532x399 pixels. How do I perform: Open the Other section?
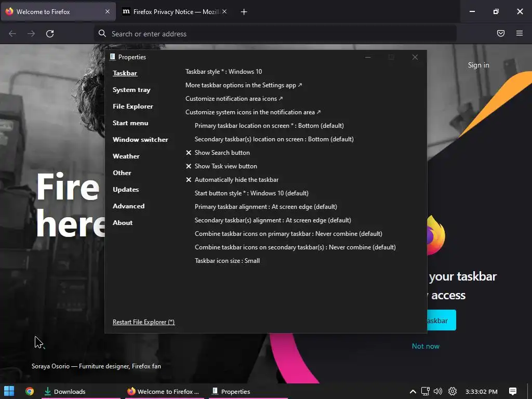[x=122, y=173]
